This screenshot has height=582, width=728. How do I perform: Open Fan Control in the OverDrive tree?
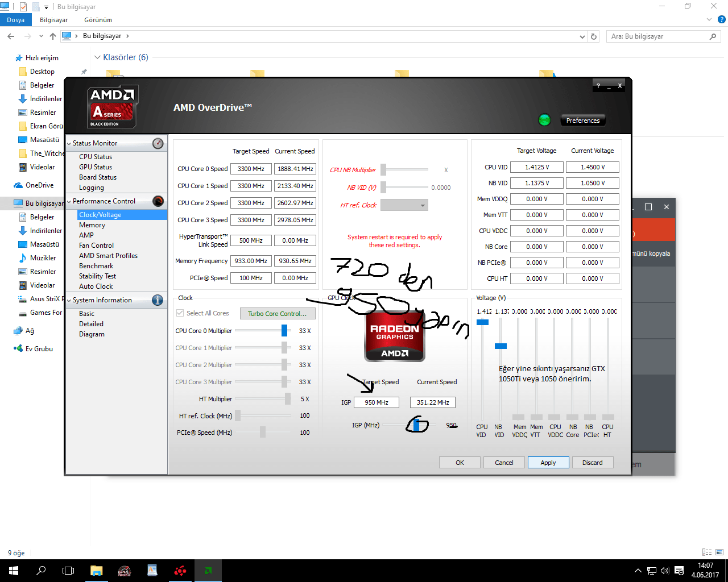(96, 246)
